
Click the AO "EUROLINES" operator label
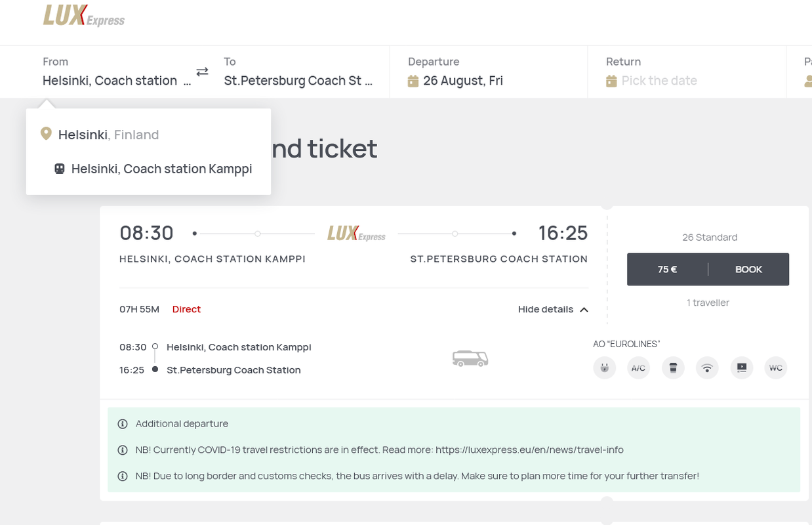point(626,344)
